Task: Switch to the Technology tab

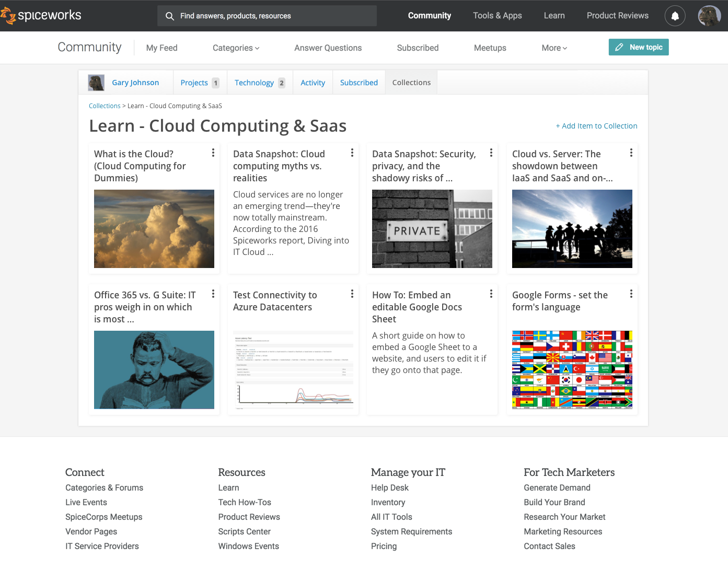Action: (x=260, y=83)
